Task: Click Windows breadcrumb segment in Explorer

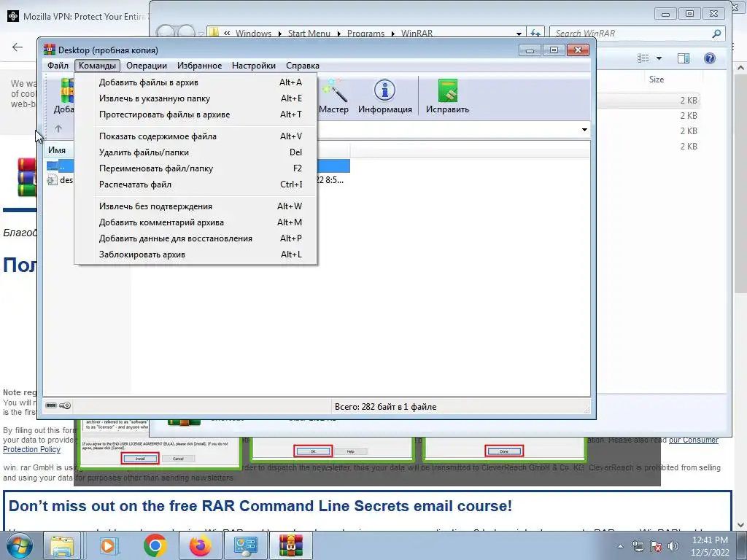Action: click(253, 34)
